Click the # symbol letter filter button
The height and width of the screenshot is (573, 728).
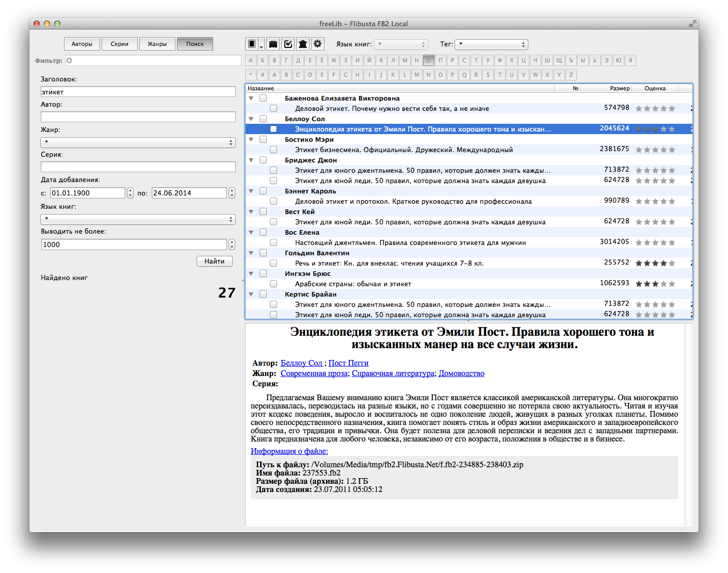click(x=263, y=75)
